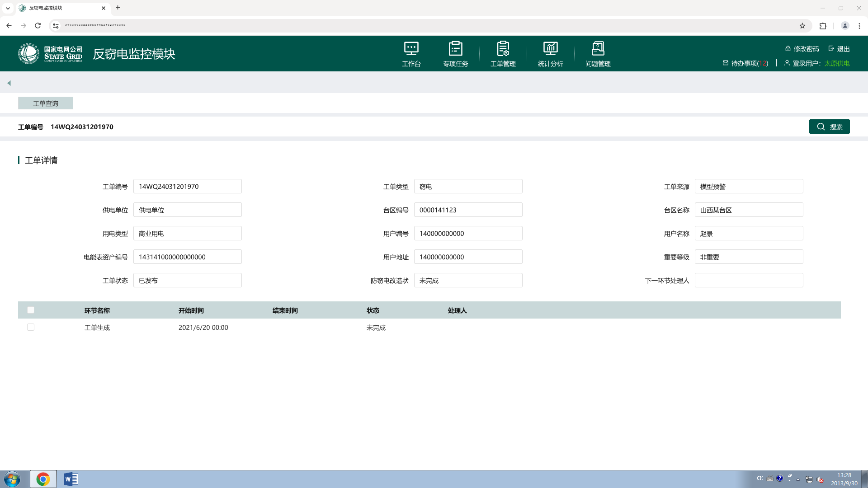Image resolution: width=868 pixels, height=488 pixels.
Task: Click the 修改密码 lock icon
Action: (788, 49)
